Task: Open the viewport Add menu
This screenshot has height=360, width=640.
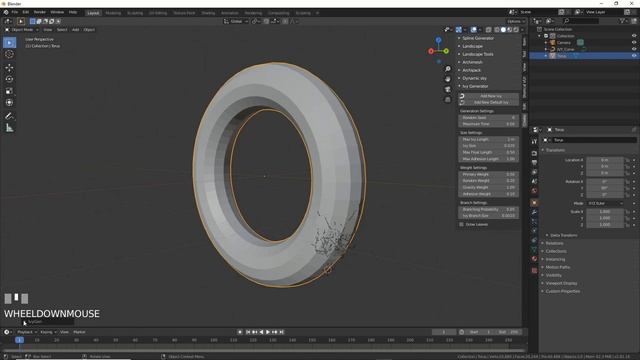Action: (76, 29)
